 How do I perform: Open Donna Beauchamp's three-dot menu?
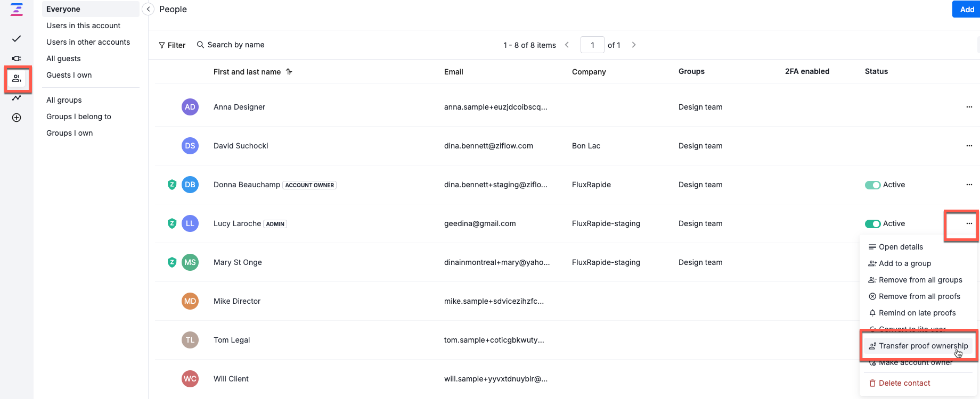969,185
